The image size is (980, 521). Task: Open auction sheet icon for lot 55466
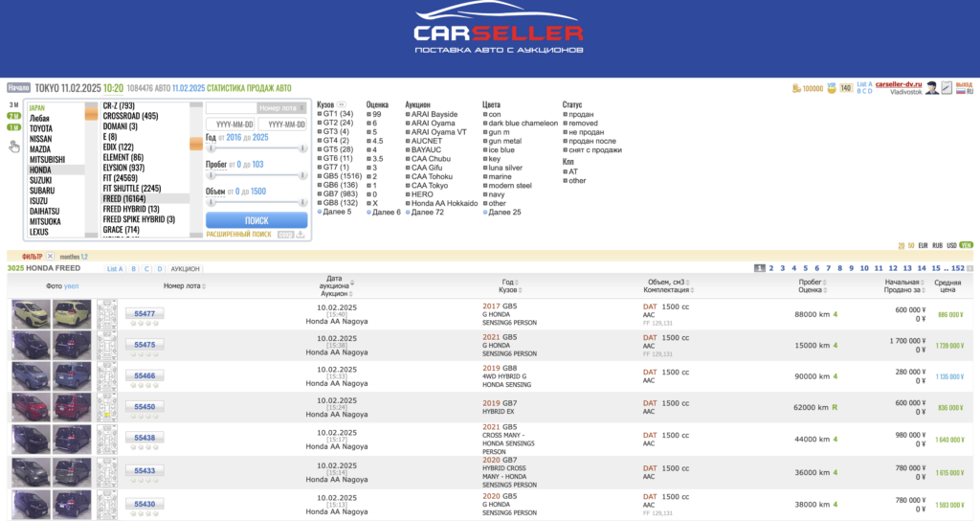tap(107, 375)
